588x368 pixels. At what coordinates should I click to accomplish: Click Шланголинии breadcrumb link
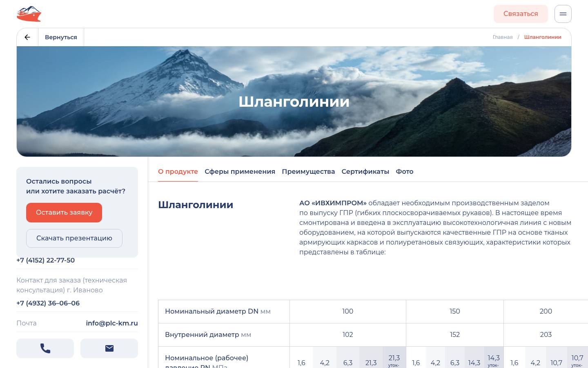click(542, 37)
